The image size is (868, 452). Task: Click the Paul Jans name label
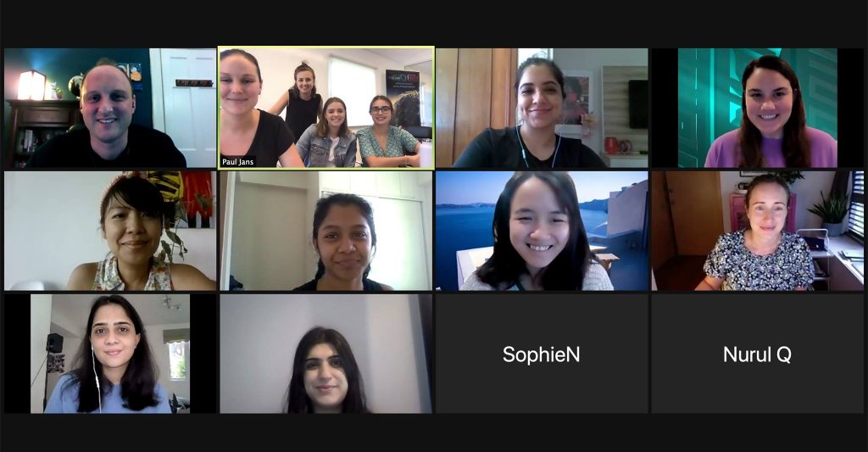pos(237,162)
